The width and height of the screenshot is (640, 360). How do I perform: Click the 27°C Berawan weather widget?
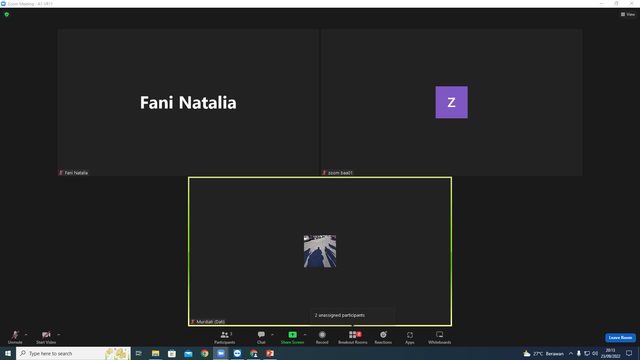coord(544,353)
